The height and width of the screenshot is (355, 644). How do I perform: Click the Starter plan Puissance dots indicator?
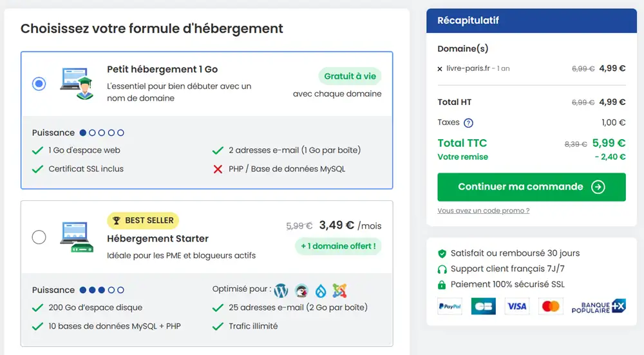click(102, 290)
